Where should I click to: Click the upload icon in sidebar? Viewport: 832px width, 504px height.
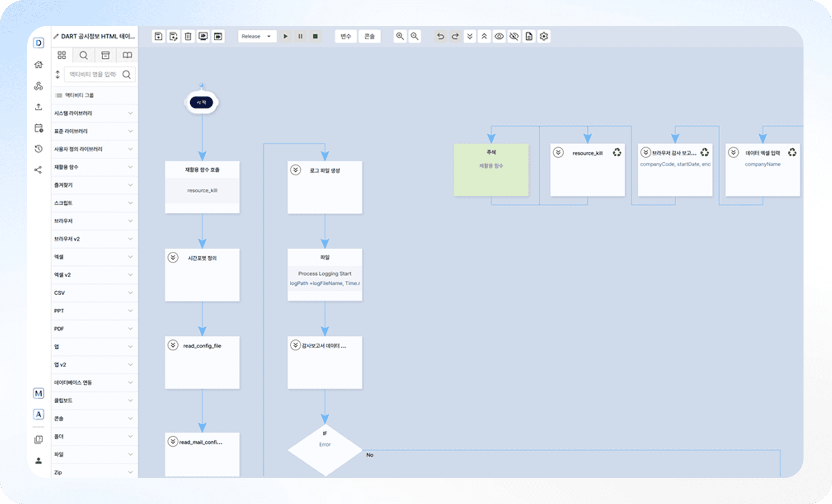tap(38, 107)
